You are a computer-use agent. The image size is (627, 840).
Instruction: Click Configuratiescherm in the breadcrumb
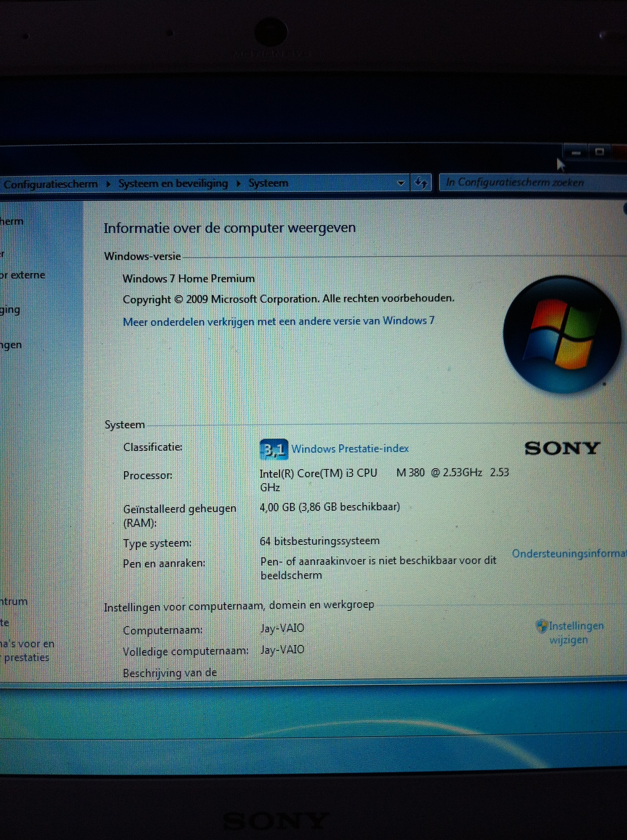pos(51,184)
